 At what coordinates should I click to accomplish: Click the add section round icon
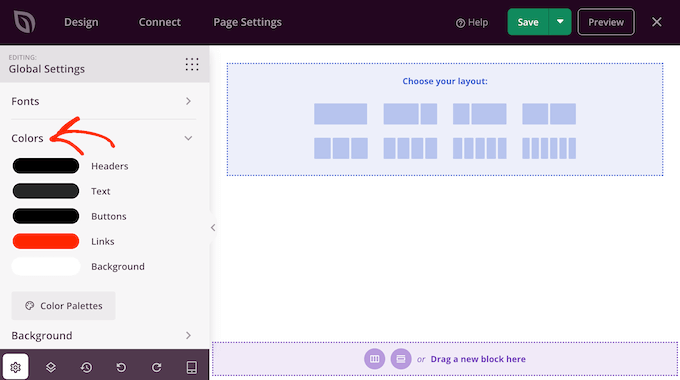pos(401,359)
